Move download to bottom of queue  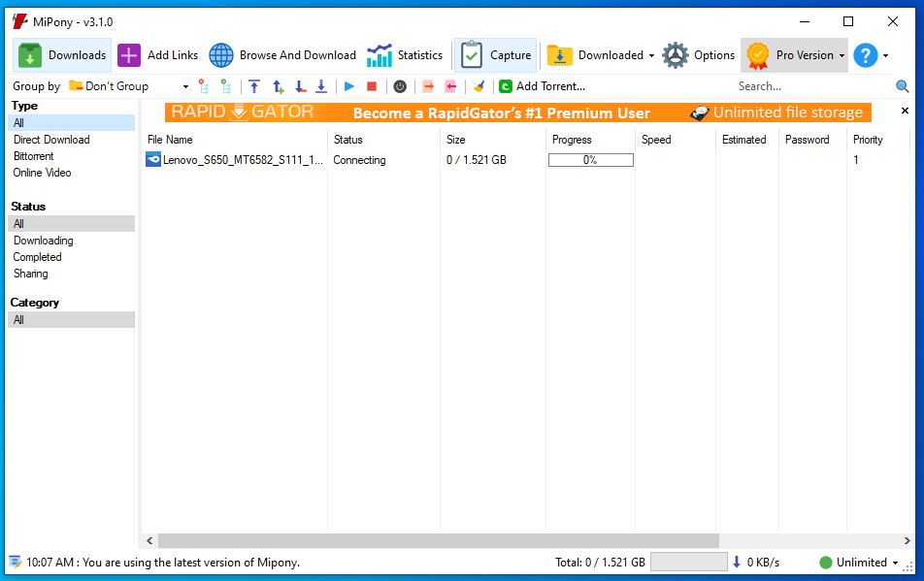tap(321, 86)
